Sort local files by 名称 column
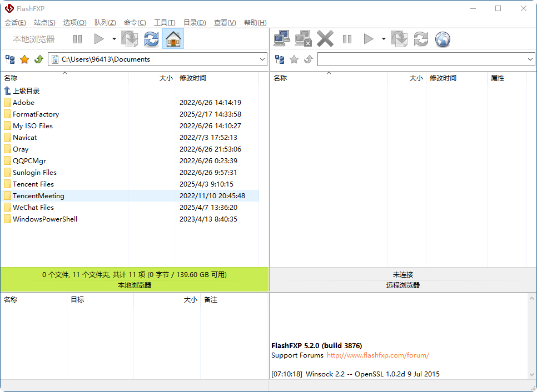This screenshot has height=392, width=537. pos(64,78)
